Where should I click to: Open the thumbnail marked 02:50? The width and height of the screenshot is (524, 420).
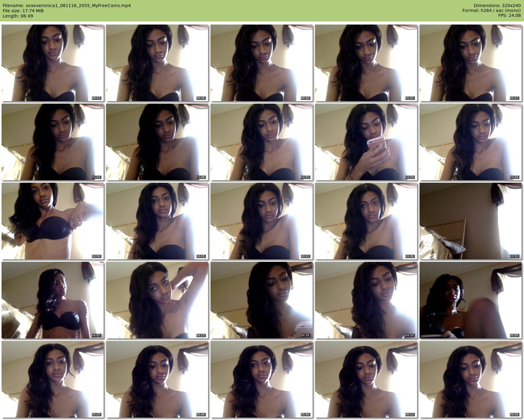tap(53, 221)
